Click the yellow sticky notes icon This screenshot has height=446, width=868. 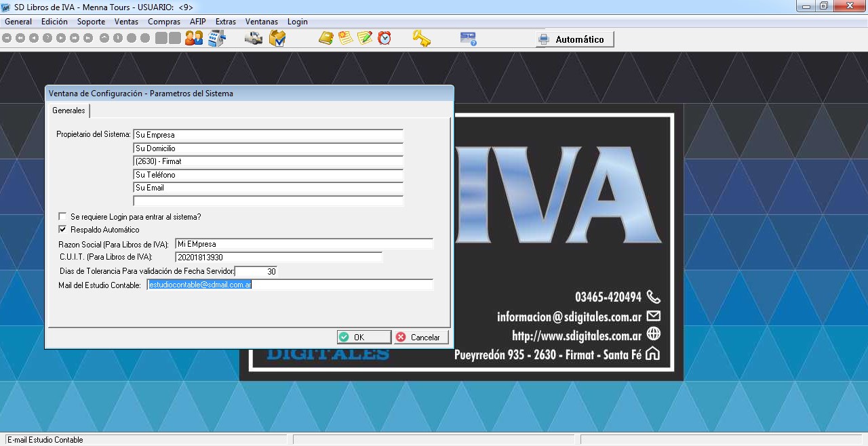click(345, 39)
